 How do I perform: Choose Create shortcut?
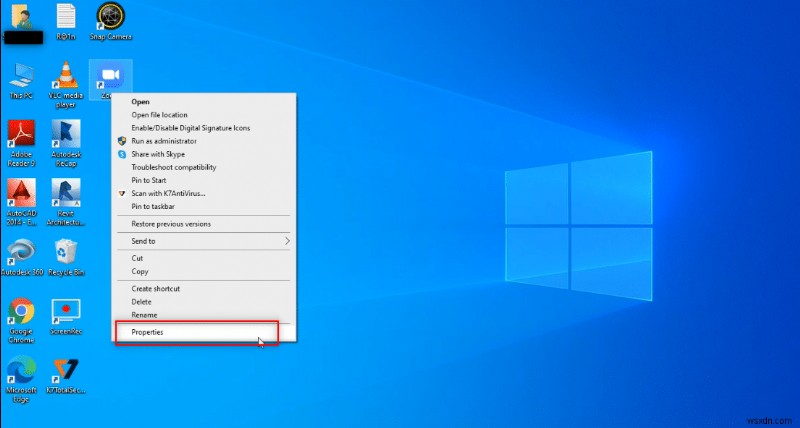tap(204, 289)
